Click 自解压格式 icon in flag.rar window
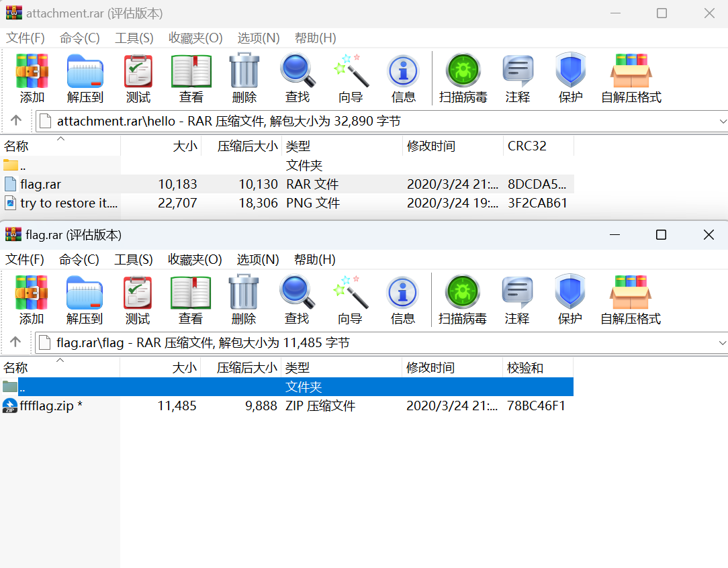 click(x=631, y=292)
